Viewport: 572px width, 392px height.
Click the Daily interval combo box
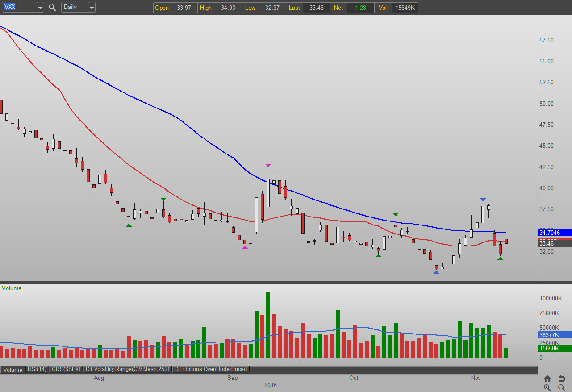pos(74,7)
